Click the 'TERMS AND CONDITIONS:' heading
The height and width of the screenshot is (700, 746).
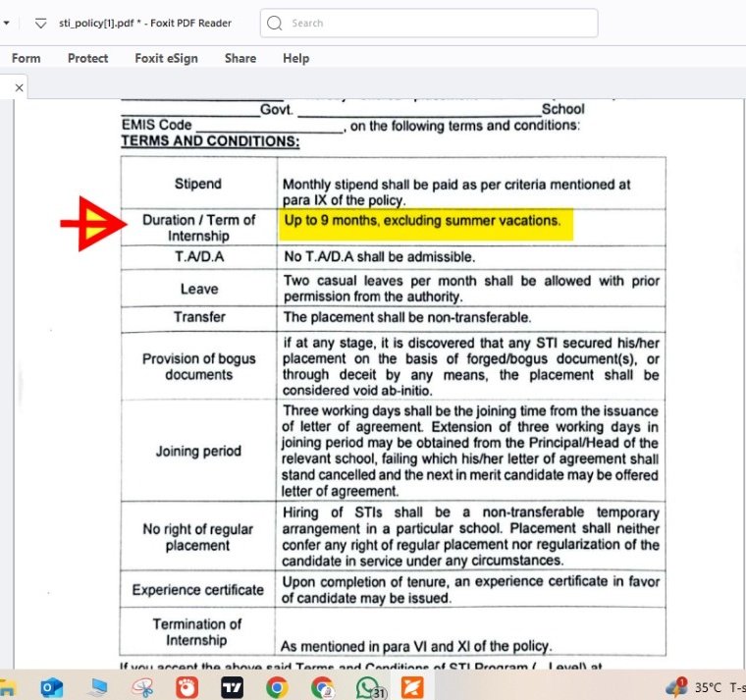pyautogui.click(x=210, y=141)
